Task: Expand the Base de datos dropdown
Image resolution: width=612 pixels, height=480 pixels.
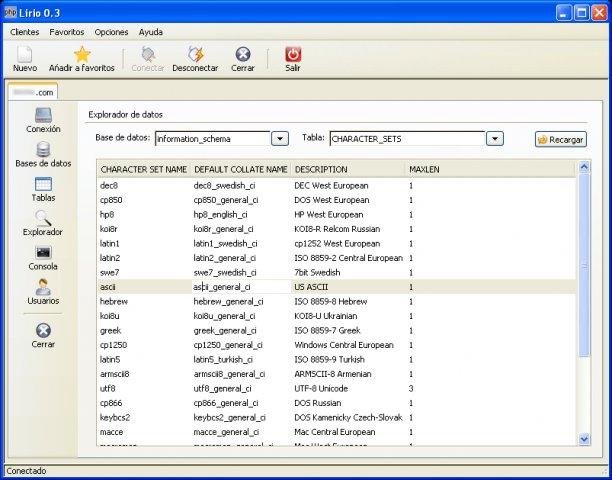Action: pyautogui.click(x=280, y=139)
